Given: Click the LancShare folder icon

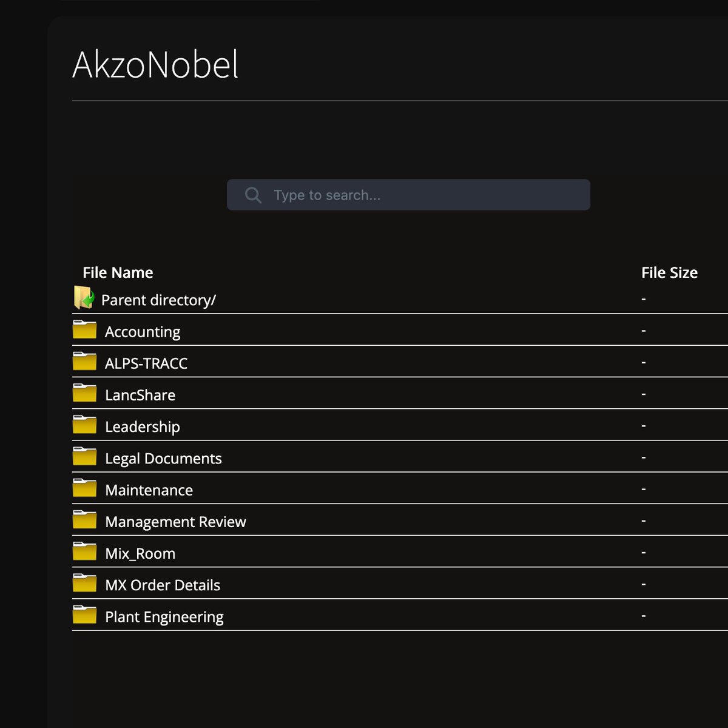Looking at the screenshot, I should (84, 393).
